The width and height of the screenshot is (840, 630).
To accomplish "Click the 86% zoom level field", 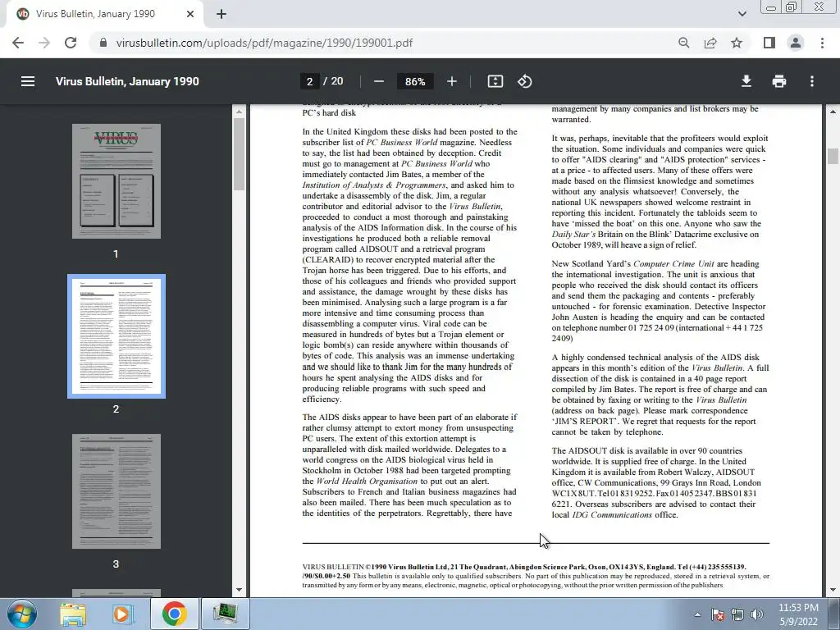I will tap(415, 81).
